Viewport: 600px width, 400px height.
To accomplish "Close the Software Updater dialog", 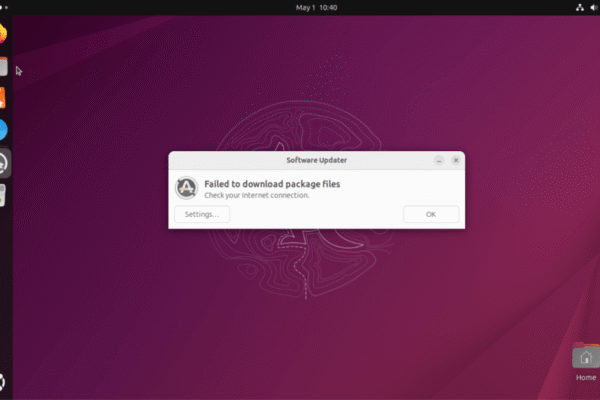I will [456, 160].
